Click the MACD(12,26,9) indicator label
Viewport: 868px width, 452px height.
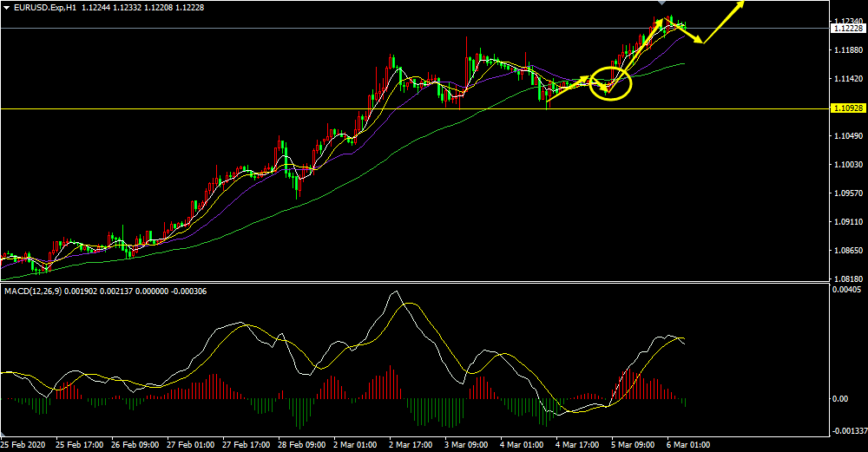[33, 291]
